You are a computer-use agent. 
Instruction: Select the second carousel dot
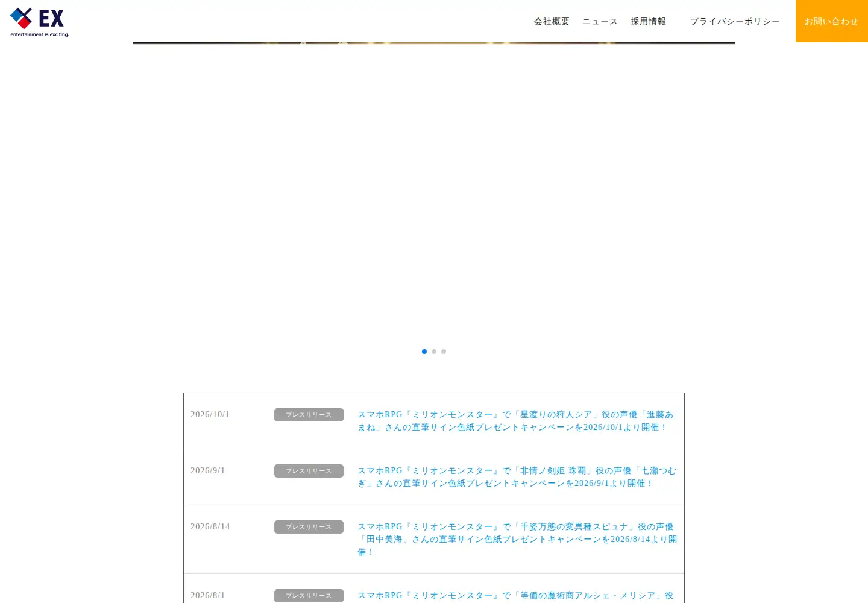tap(434, 352)
